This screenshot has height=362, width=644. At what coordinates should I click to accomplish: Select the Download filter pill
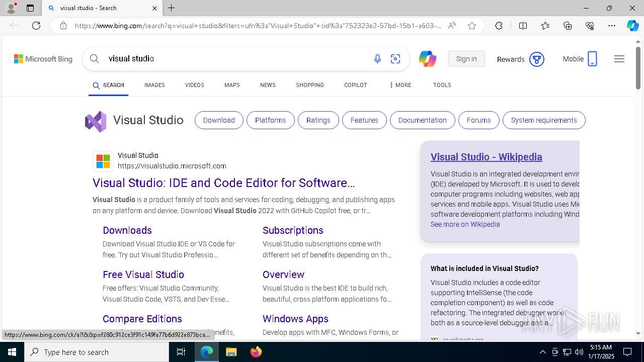pos(219,120)
